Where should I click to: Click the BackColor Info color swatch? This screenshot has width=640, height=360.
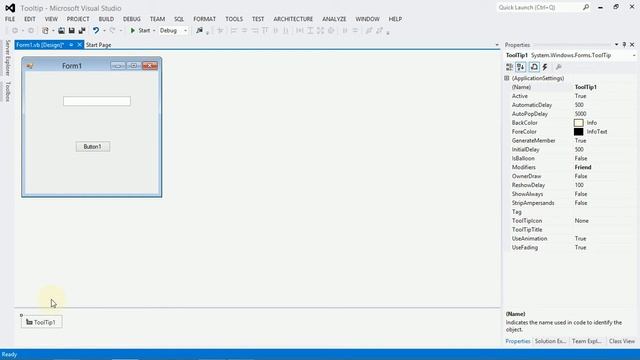578,123
